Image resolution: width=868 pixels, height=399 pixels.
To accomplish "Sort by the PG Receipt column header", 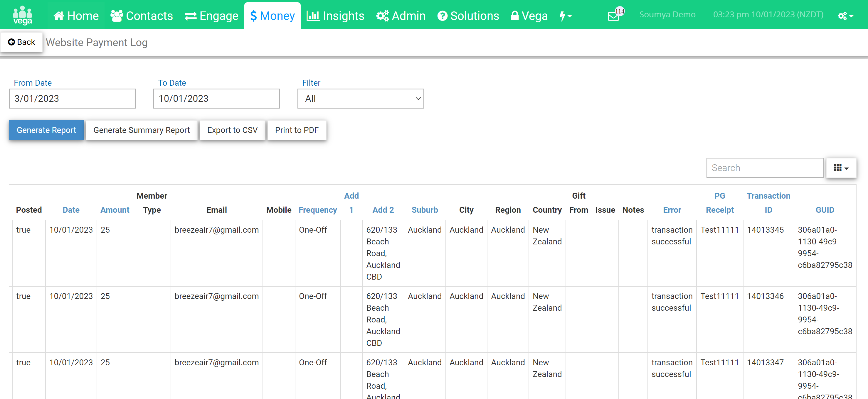I will click(x=720, y=203).
